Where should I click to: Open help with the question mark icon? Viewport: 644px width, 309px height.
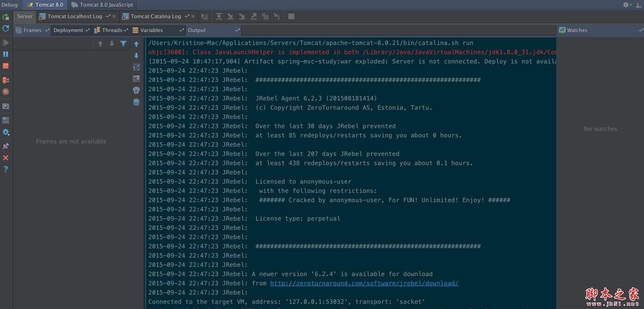[x=6, y=169]
